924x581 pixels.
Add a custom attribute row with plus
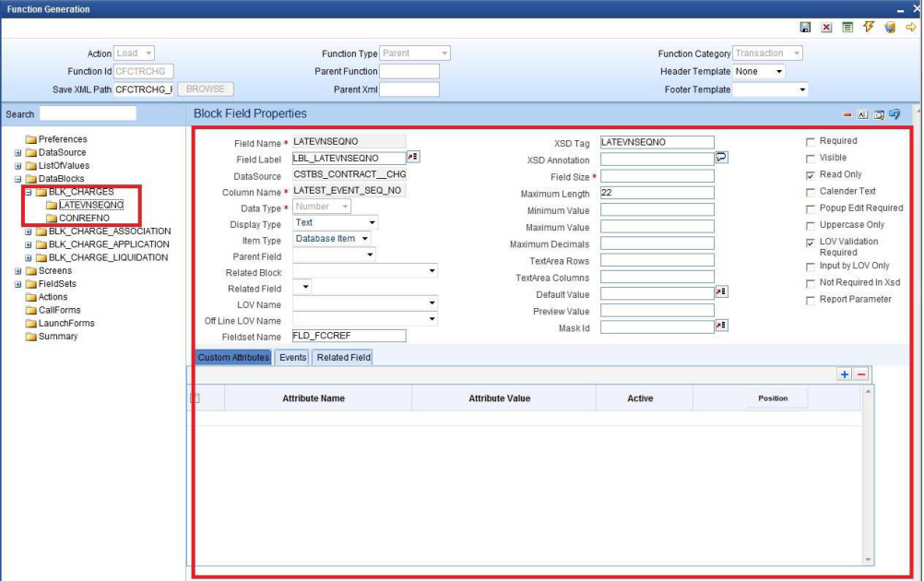pos(845,374)
